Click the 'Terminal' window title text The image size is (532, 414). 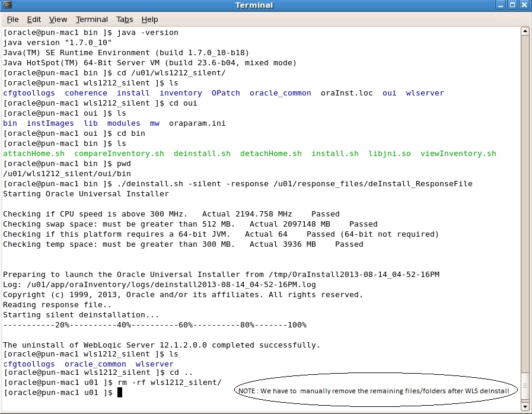(254, 5)
